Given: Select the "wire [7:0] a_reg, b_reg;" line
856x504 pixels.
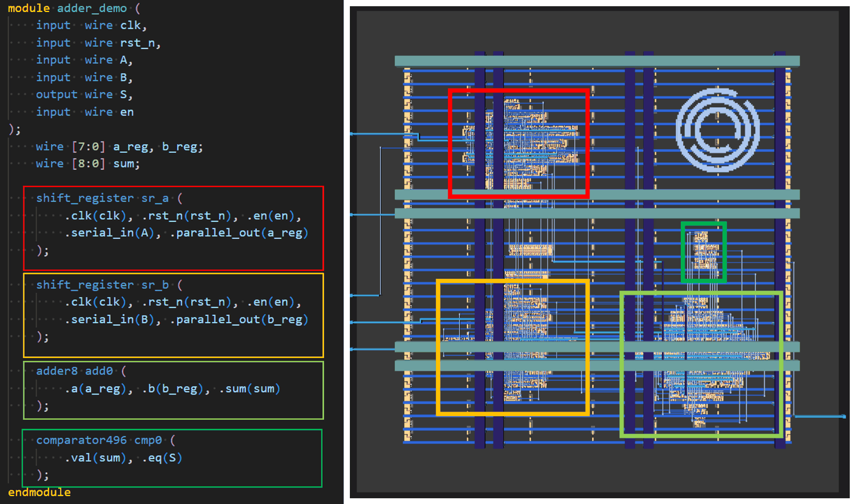Looking at the screenshot, I should (x=119, y=147).
